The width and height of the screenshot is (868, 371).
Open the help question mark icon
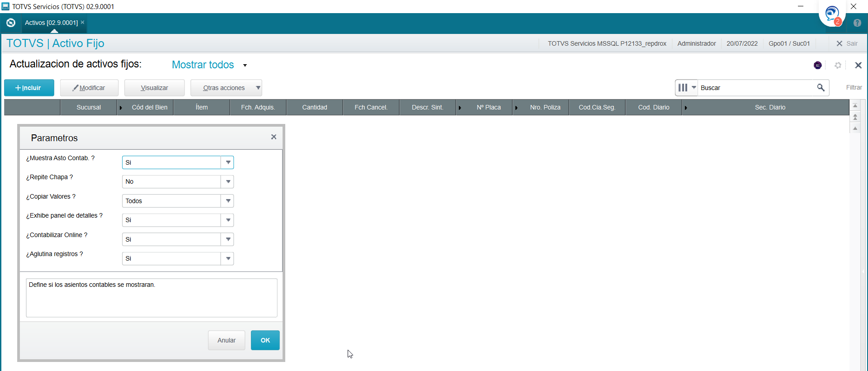(857, 23)
